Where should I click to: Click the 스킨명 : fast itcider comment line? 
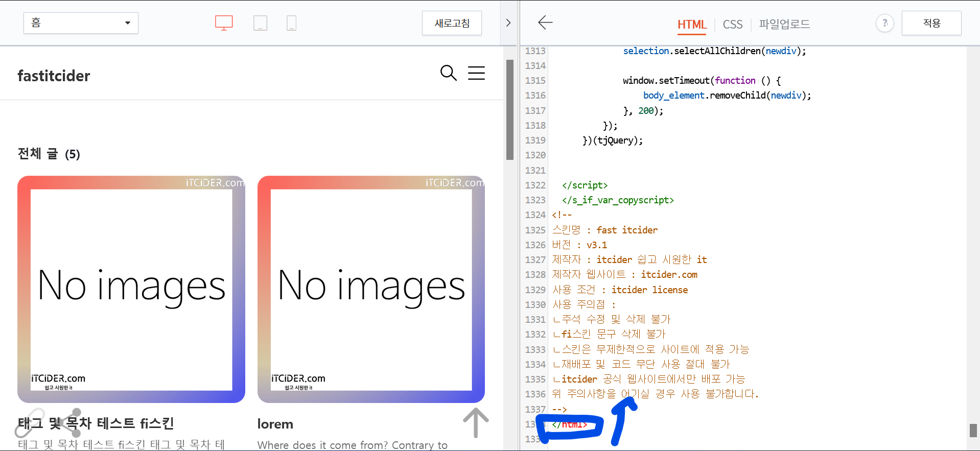click(x=605, y=230)
